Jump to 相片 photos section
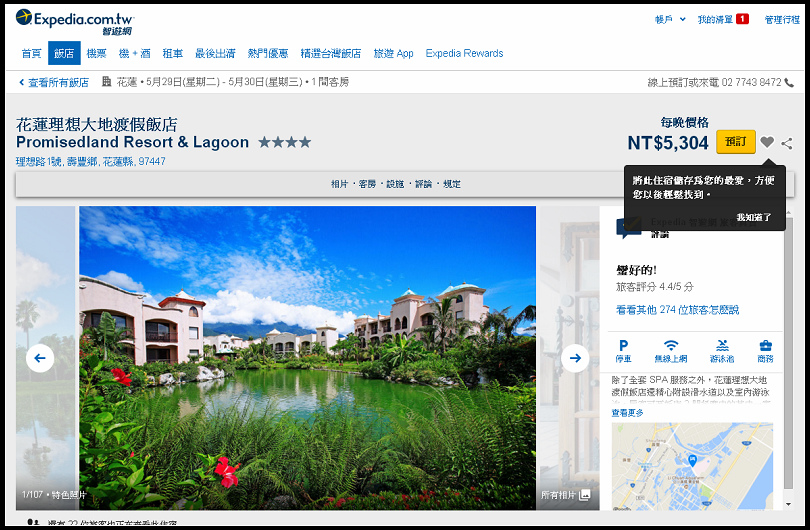Viewport: 810px width, 530px height. pos(339,184)
